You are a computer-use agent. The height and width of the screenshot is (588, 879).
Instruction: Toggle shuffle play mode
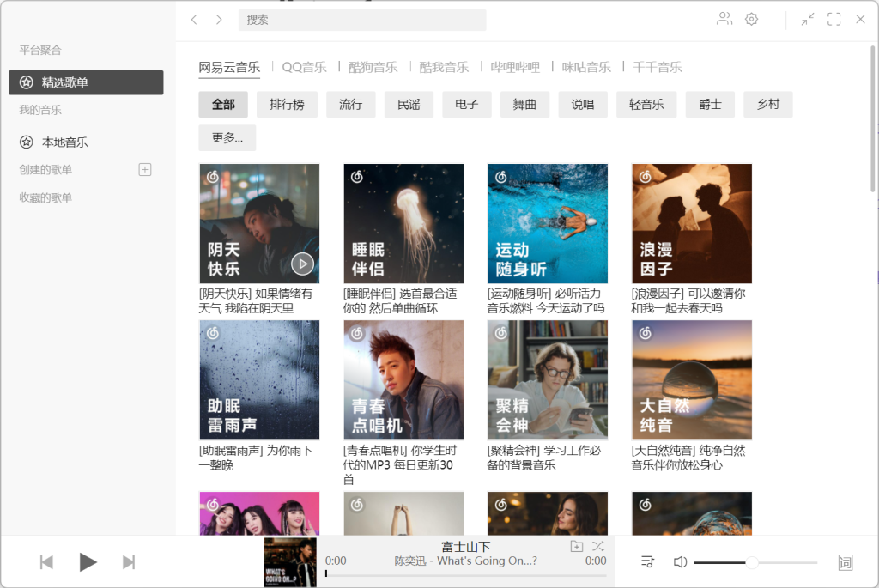598,546
